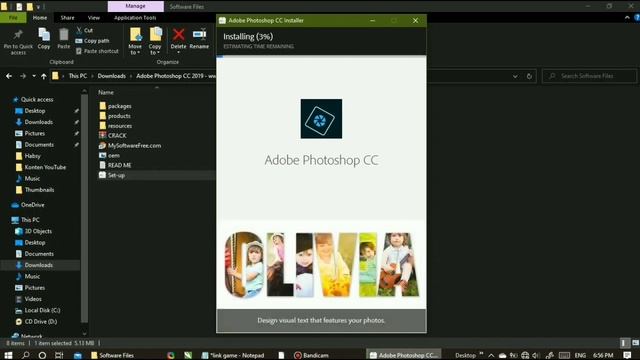Click the Cut scissors command
640x360 pixels.
point(84,30)
